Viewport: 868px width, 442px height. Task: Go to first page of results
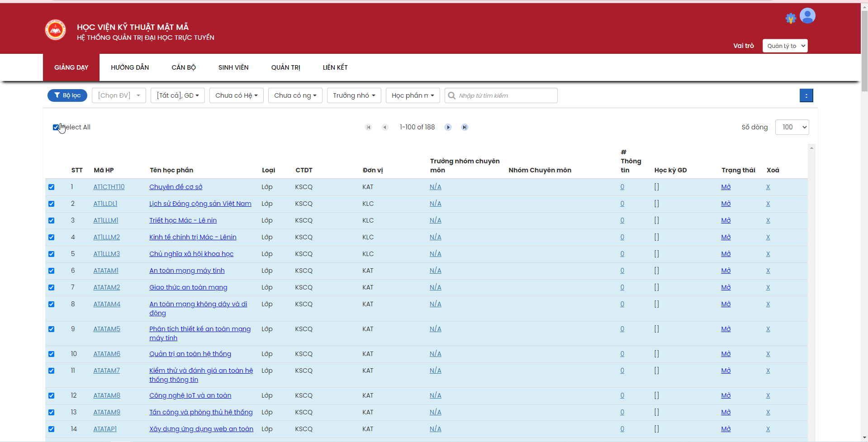point(369,127)
